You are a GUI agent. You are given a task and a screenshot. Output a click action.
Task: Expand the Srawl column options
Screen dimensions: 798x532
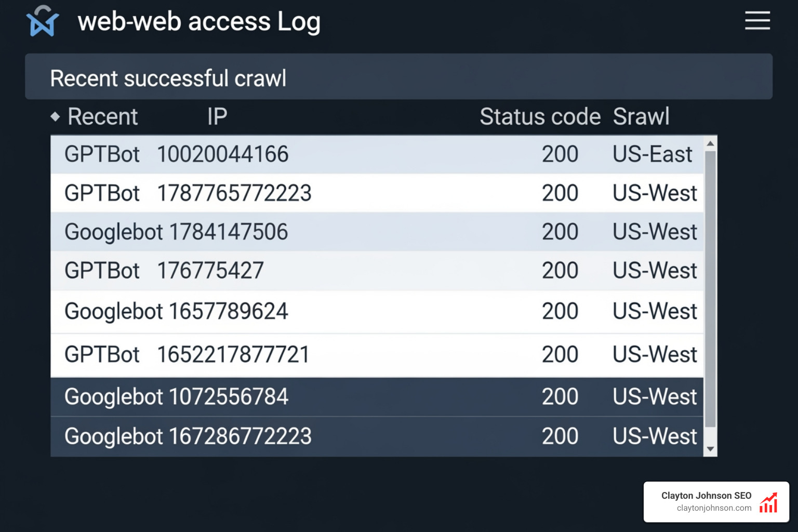point(641,116)
